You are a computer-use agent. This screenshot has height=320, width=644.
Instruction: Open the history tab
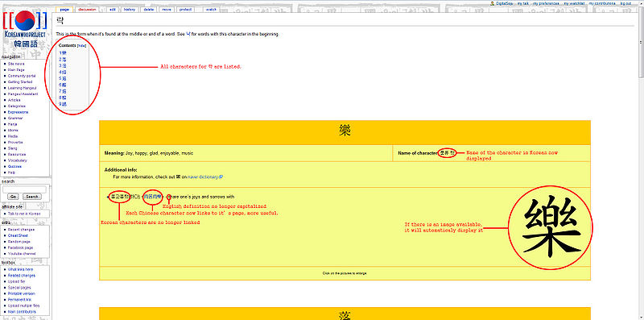point(129,9)
